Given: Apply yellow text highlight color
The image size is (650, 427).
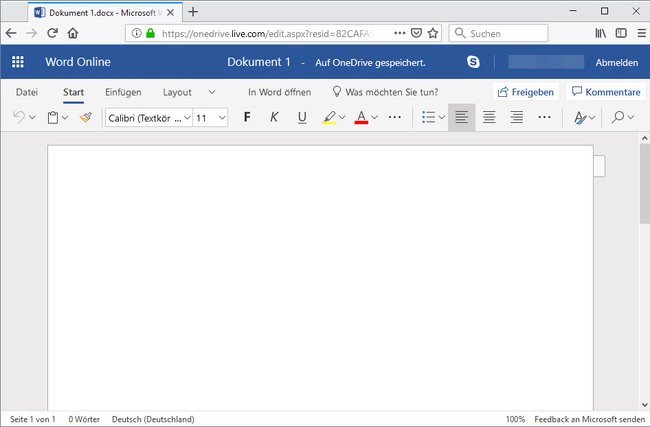Looking at the screenshot, I should tap(329, 117).
